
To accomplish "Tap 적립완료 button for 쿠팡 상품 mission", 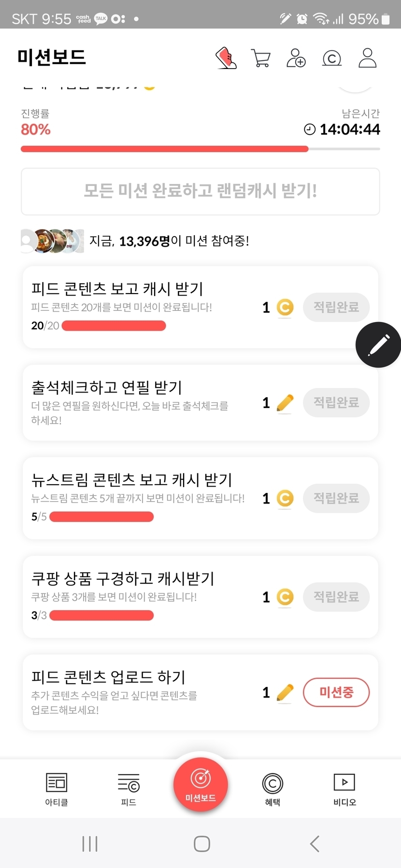I will (x=336, y=597).
